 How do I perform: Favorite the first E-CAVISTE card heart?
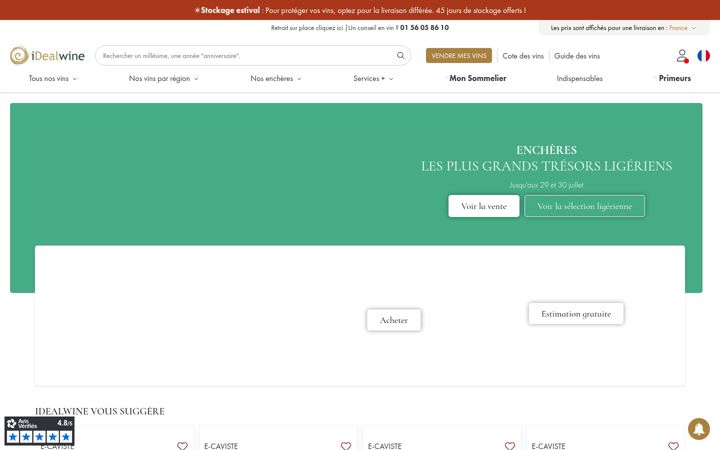[182, 445]
